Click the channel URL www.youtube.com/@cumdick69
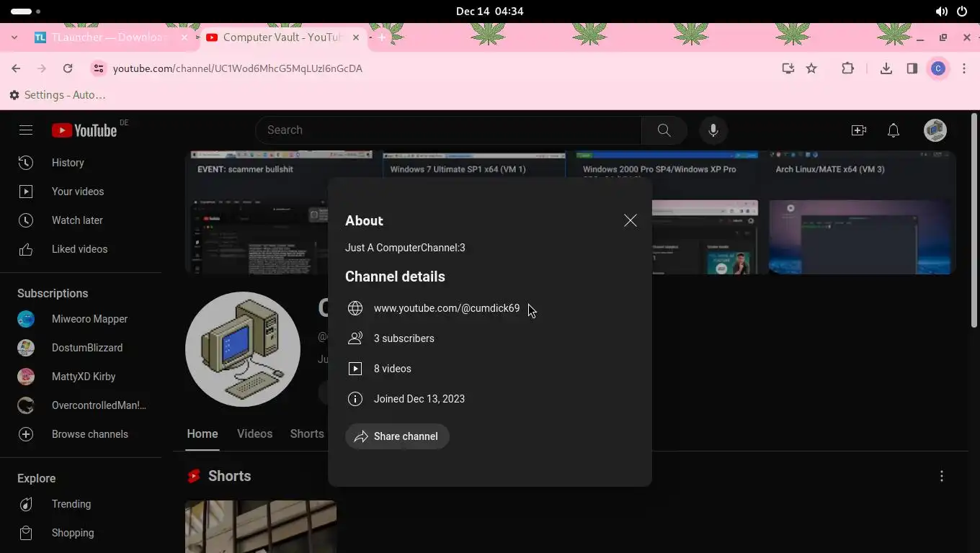Screen dimensions: 980x553 pos(447,308)
